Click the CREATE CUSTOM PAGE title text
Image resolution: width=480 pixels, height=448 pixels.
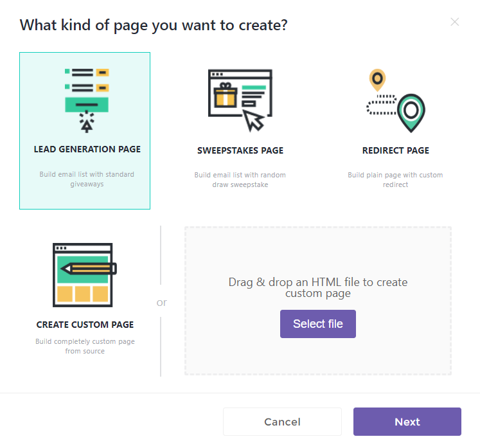[85, 325]
